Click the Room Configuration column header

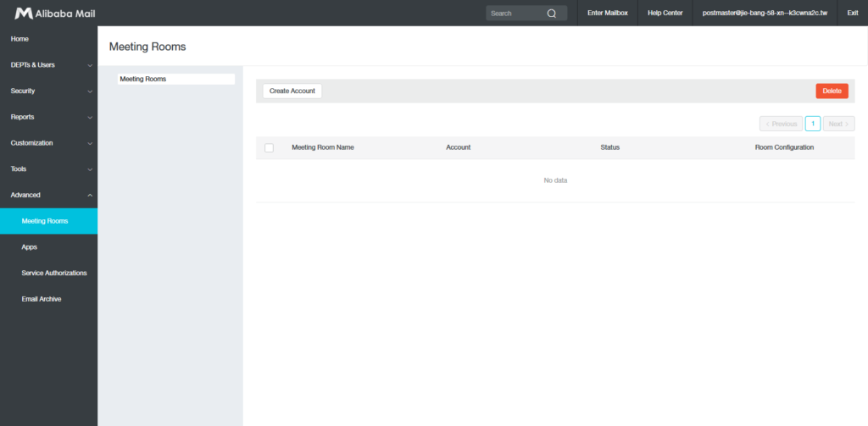tap(784, 147)
